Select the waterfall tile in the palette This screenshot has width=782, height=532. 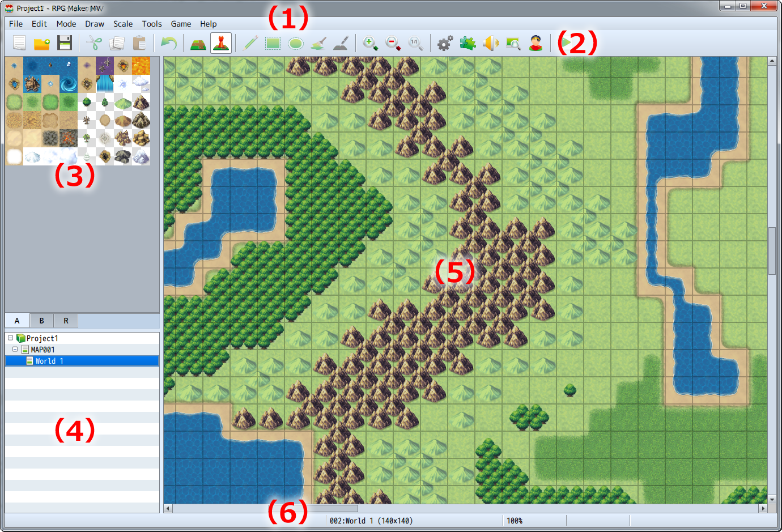coord(105,83)
